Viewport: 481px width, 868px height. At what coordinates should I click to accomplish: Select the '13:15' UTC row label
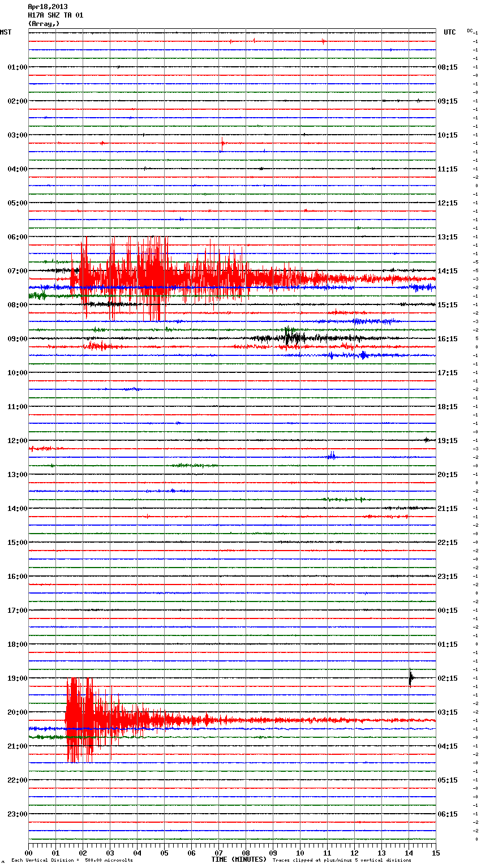pyautogui.click(x=448, y=237)
